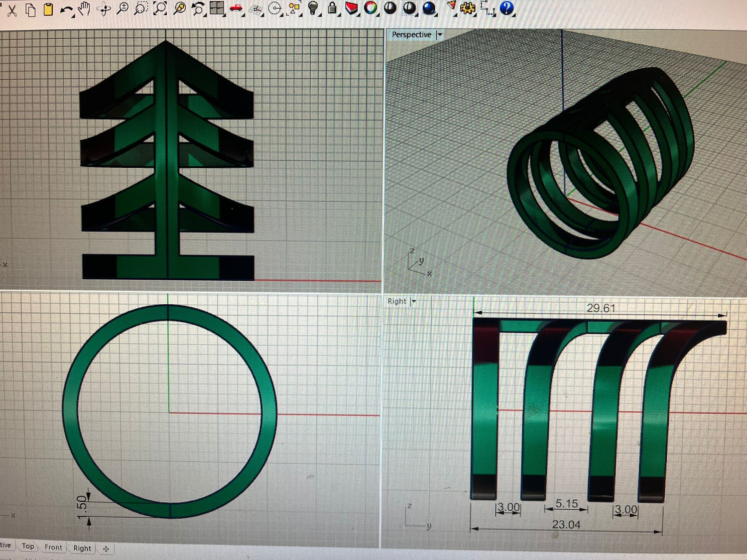747x560 pixels.
Task: Switch to the Top viewport tab
Action: [28, 546]
